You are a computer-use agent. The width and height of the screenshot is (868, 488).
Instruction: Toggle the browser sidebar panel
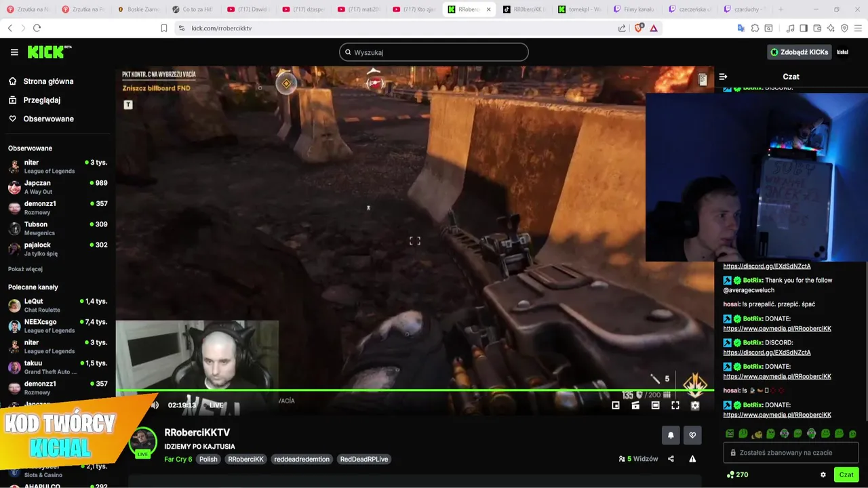click(804, 28)
